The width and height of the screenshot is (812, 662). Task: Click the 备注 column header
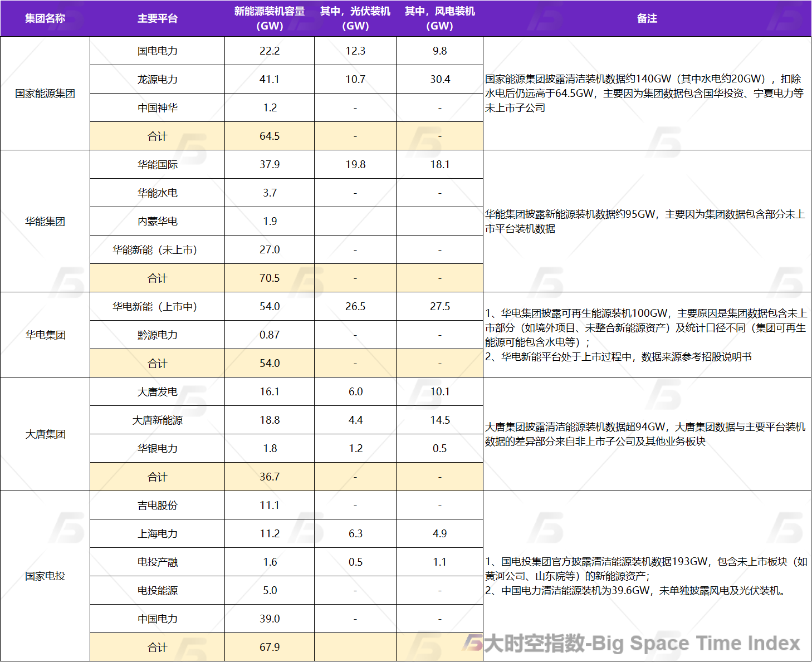click(647, 18)
